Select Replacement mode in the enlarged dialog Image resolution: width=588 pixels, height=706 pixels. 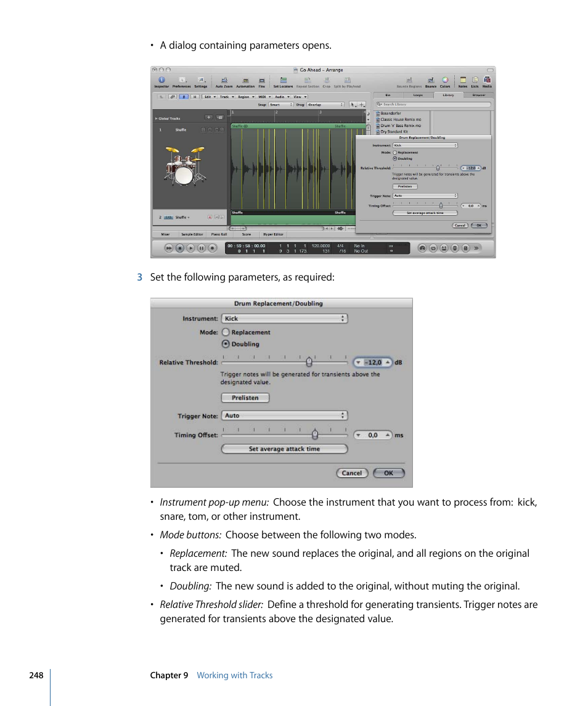(x=226, y=332)
